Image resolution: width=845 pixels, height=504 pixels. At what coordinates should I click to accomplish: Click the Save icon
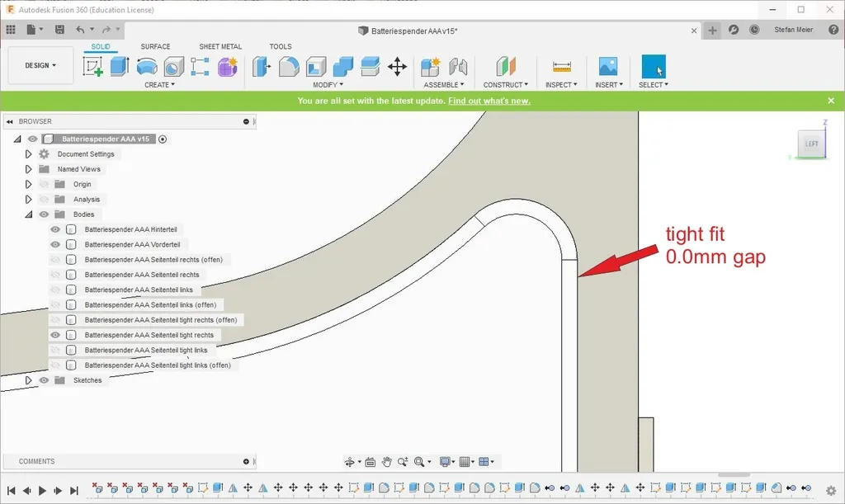tap(59, 30)
